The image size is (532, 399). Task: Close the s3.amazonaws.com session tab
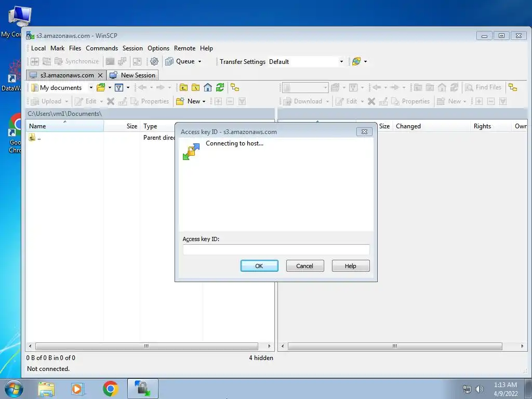pos(100,75)
